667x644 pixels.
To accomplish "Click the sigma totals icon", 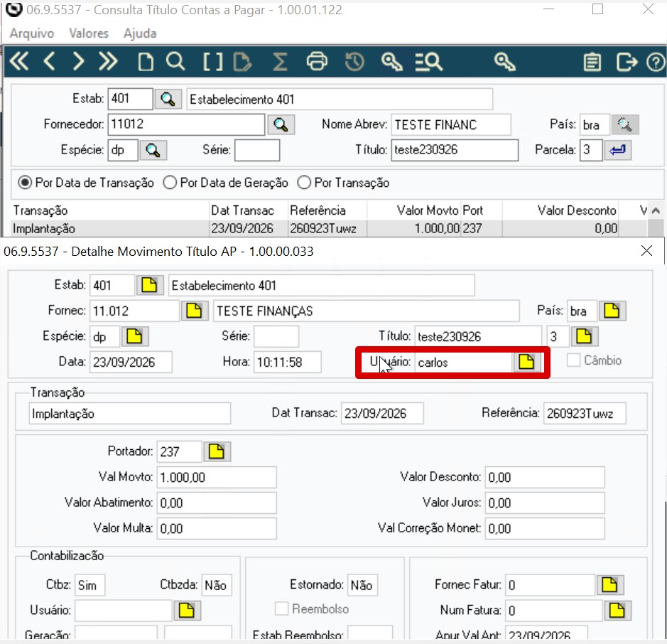I will [x=280, y=62].
